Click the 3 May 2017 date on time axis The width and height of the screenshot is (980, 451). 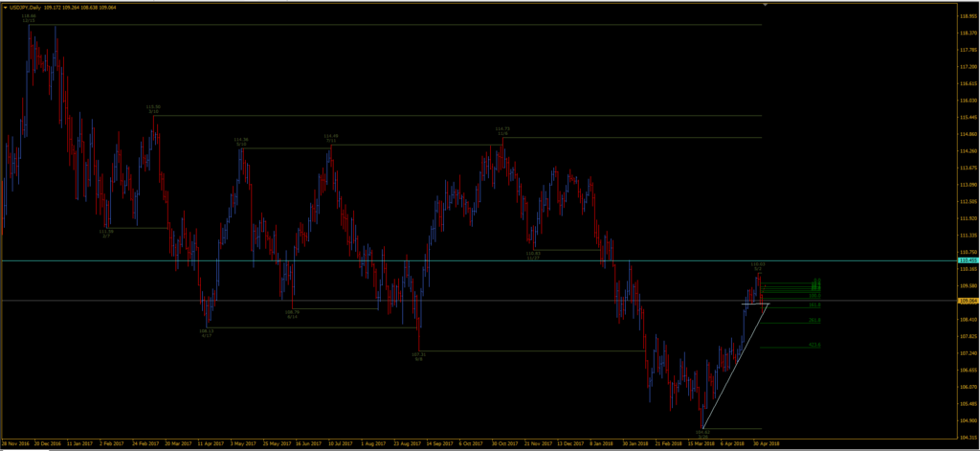242,443
